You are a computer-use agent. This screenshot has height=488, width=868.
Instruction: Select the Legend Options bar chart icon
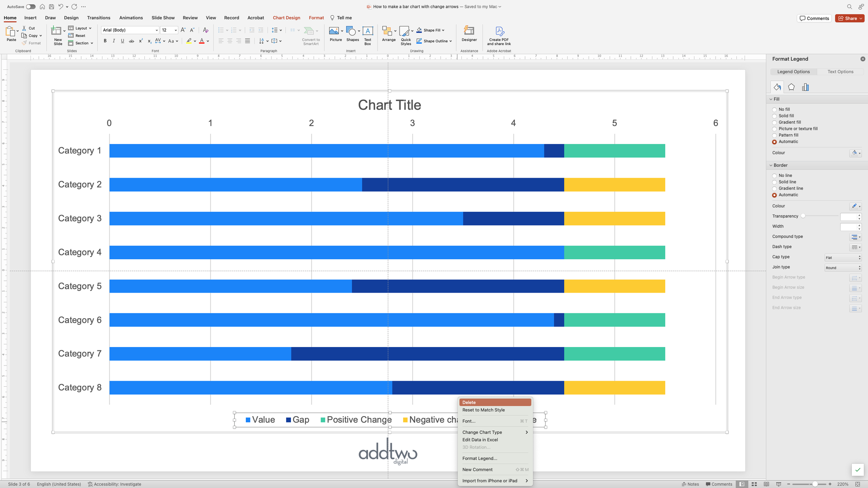pos(805,87)
